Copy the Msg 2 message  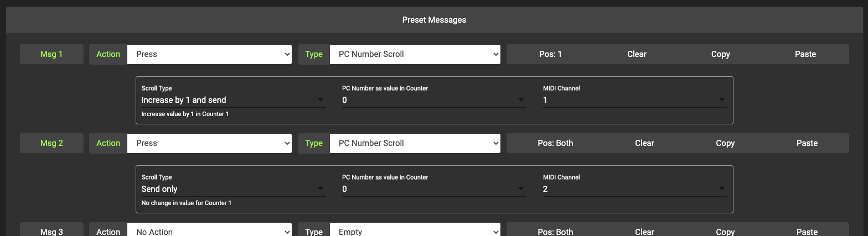coord(725,143)
